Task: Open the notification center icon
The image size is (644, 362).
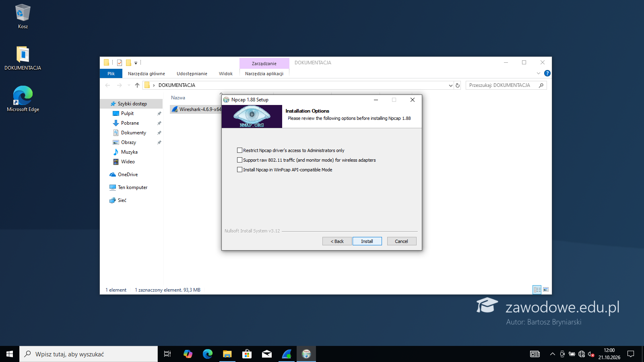Action: (631, 354)
